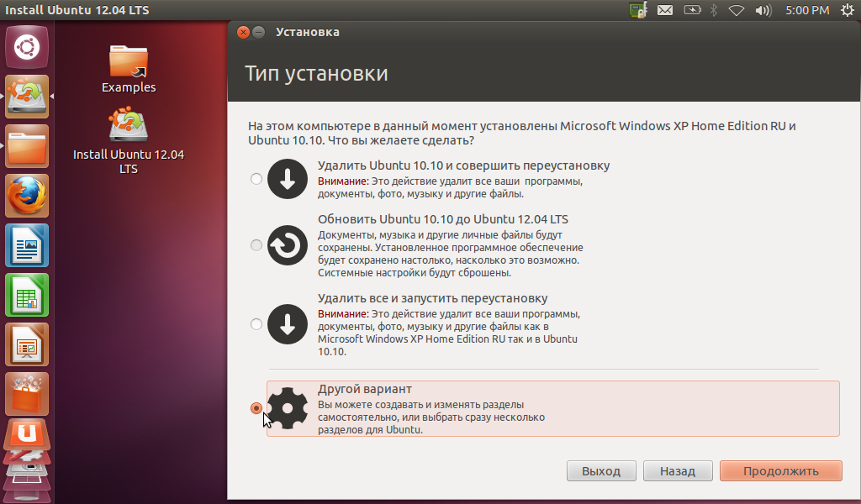Click the Тип установки page title

316,73
